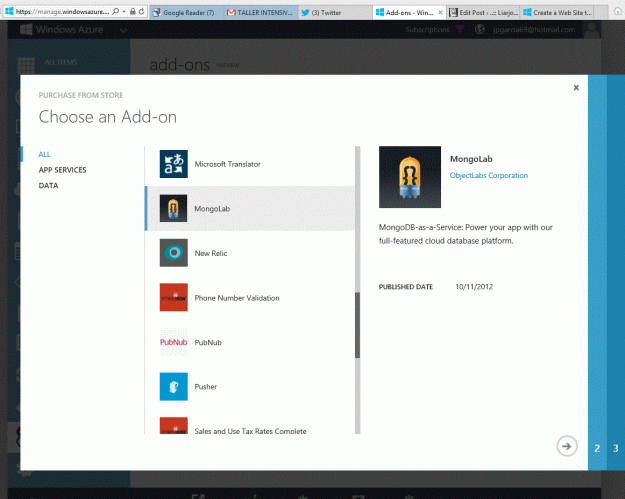Click the large MongoLab logo thumbnail

409,176
